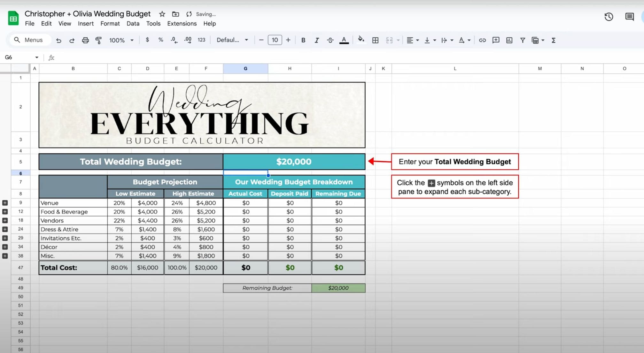This screenshot has height=353, width=644.
Task: Star the wedding budget document
Action: pos(162,14)
